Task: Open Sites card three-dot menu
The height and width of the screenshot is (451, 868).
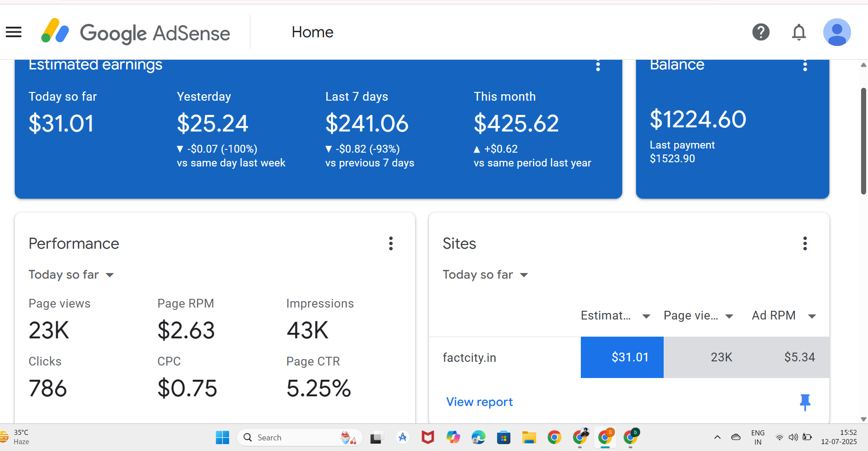Action: click(805, 243)
